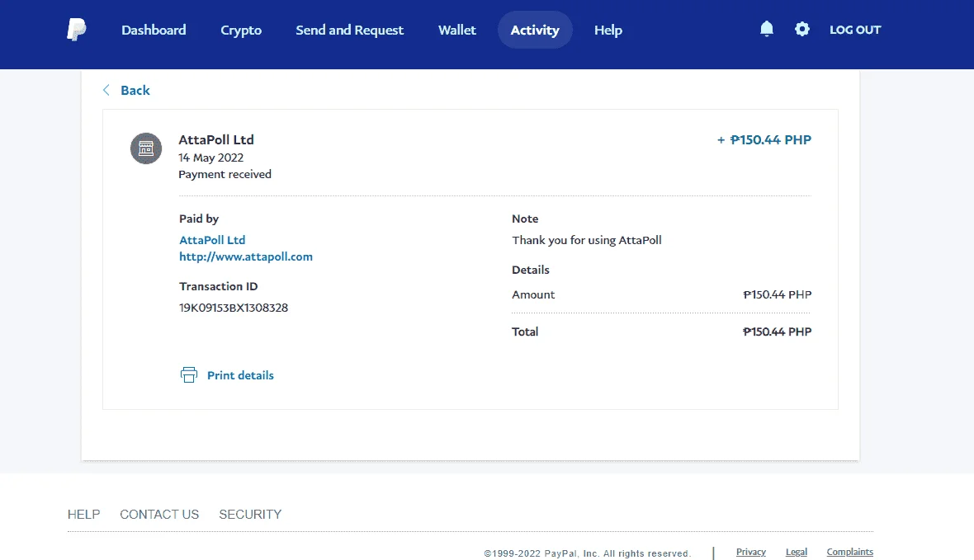The image size is (974, 560).
Task: Open Legal link in footer
Action: click(x=797, y=552)
